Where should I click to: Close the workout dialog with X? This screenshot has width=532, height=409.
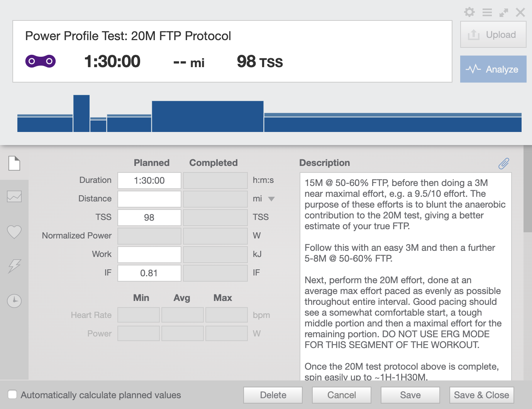520,12
